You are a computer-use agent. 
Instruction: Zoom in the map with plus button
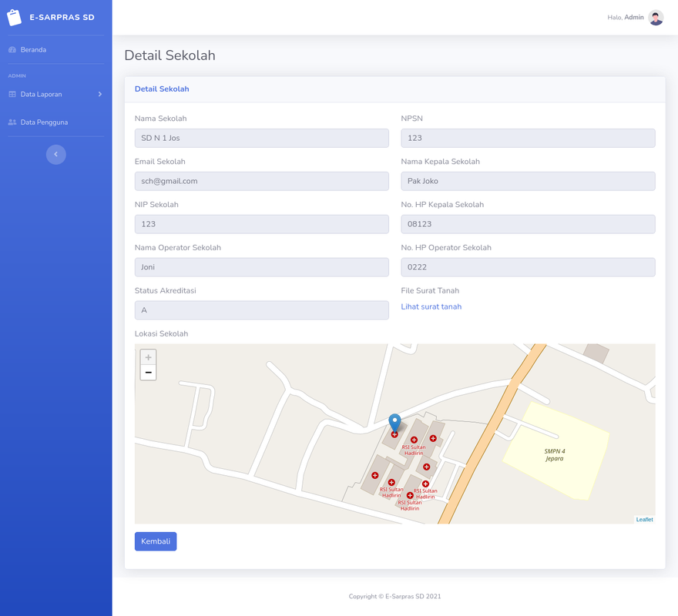point(148,357)
